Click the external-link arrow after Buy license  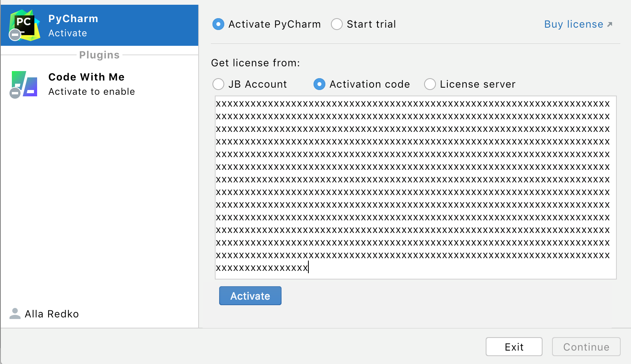pos(610,24)
